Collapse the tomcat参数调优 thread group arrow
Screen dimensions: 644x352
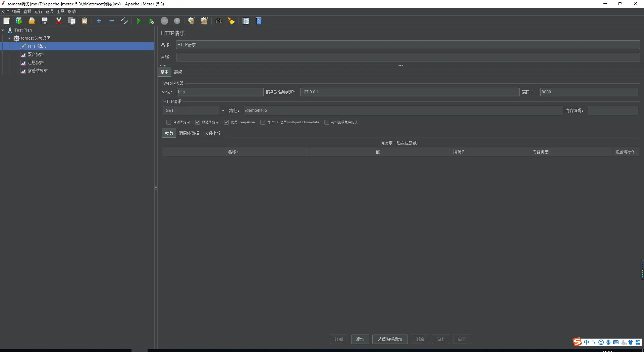coord(9,38)
